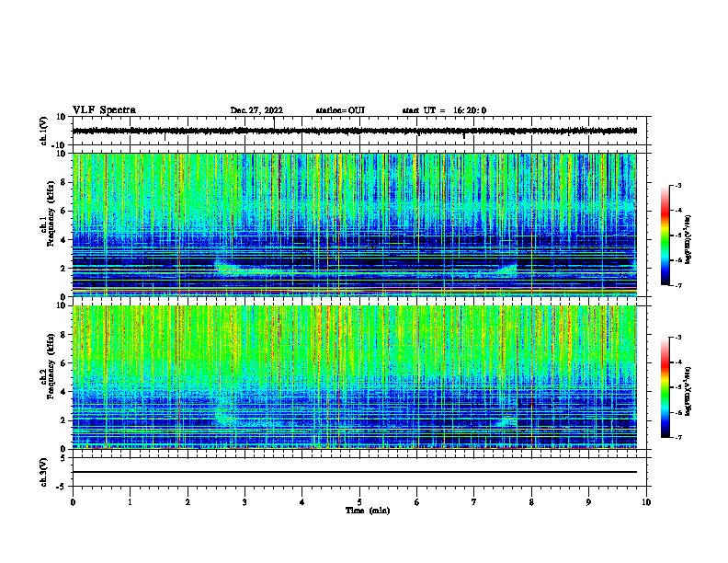The width and height of the screenshot is (728, 563).
Task: Click the time-axis tick label "6"
Action: tap(417, 502)
